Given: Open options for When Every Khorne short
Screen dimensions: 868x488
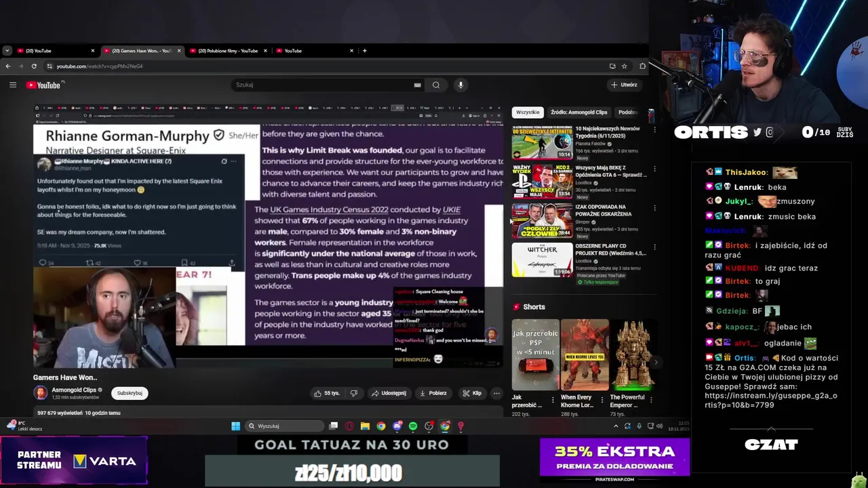Looking at the screenshot, I should pyautogui.click(x=601, y=399).
